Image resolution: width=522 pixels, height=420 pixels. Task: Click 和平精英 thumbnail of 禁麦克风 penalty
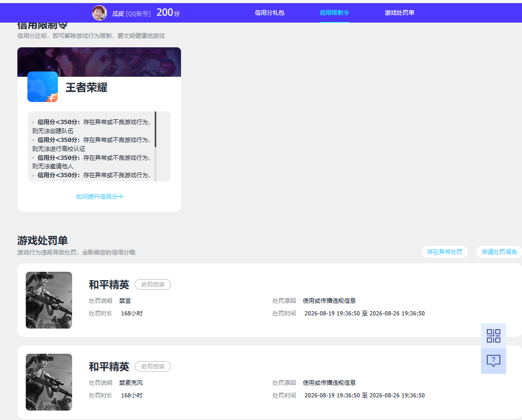pos(49,382)
